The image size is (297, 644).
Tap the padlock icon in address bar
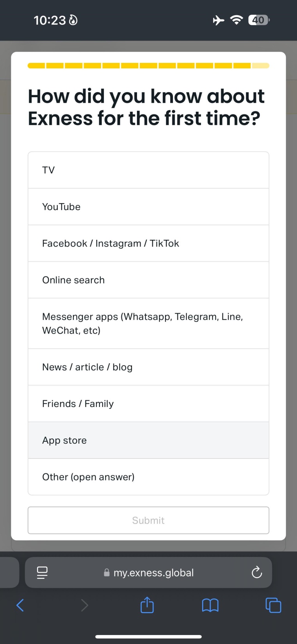click(107, 573)
